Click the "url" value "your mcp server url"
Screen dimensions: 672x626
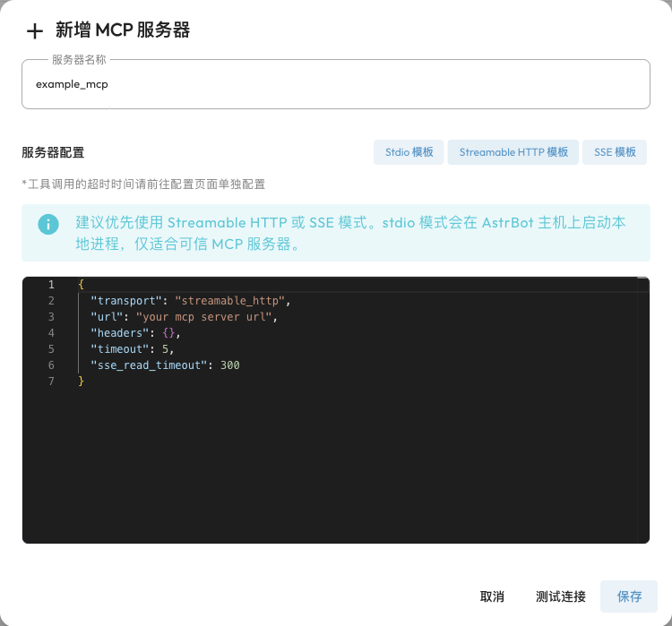click(204, 317)
